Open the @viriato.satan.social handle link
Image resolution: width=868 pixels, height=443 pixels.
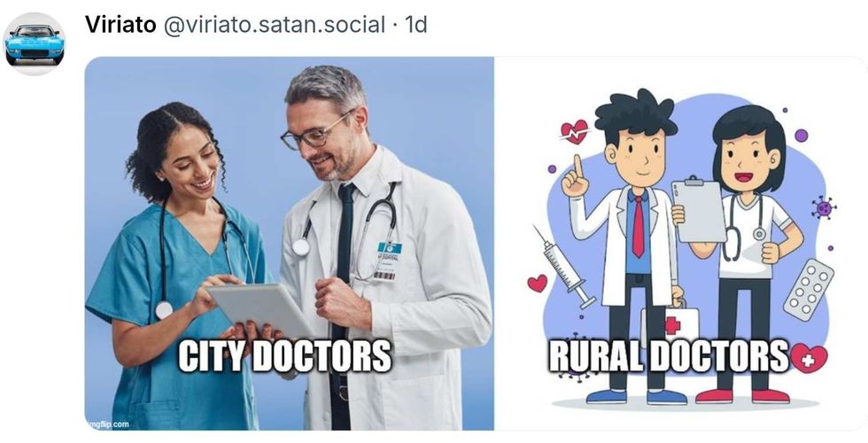coord(275,25)
